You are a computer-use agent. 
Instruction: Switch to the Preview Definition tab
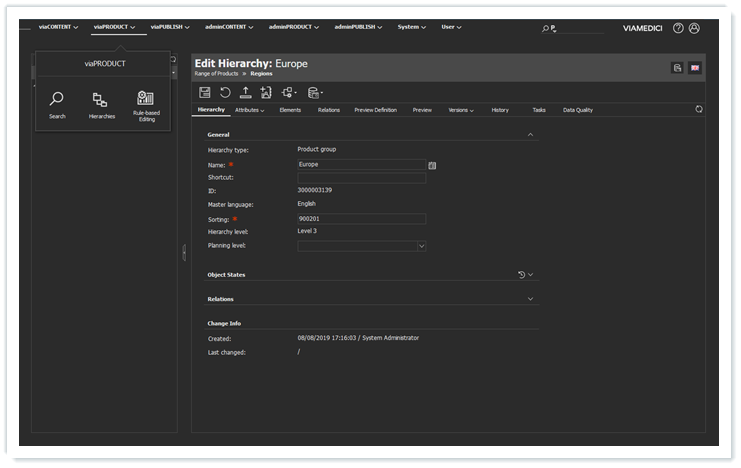point(375,110)
